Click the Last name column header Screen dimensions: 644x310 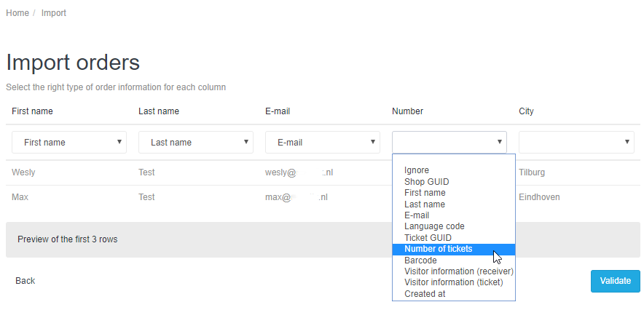159,111
